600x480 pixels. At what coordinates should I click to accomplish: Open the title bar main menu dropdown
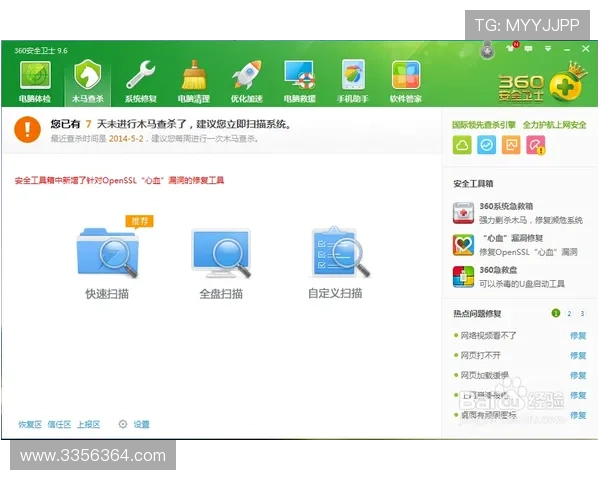[x=548, y=49]
